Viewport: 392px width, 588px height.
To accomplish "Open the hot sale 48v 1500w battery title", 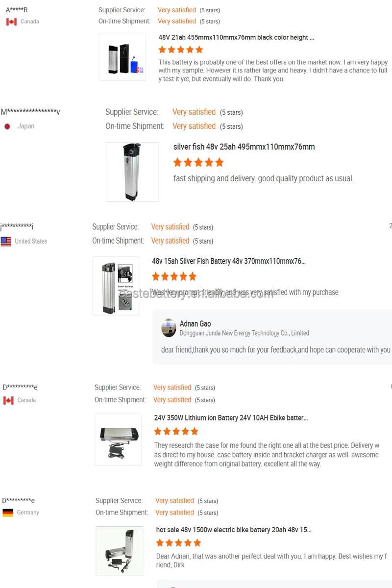I will pyautogui.click(x=234, y=530).
